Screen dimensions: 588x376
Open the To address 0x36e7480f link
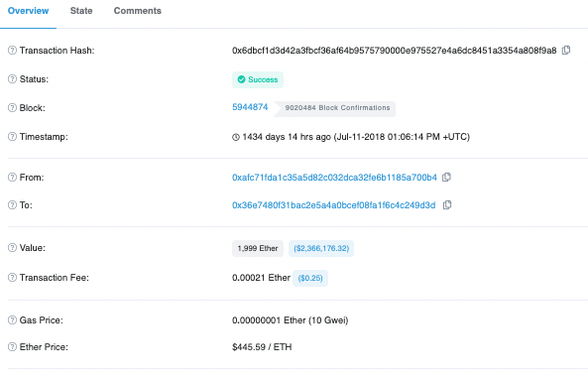pos(334,205)
